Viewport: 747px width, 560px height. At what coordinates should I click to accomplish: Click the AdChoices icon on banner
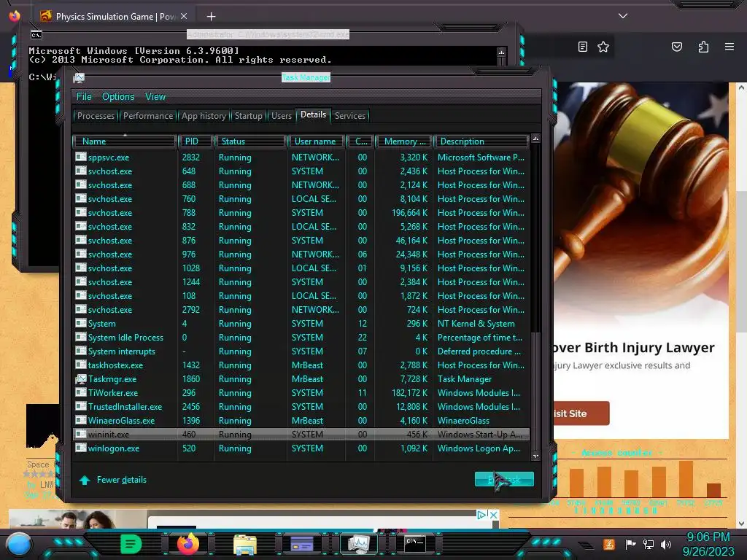click(x=481, y=515)
